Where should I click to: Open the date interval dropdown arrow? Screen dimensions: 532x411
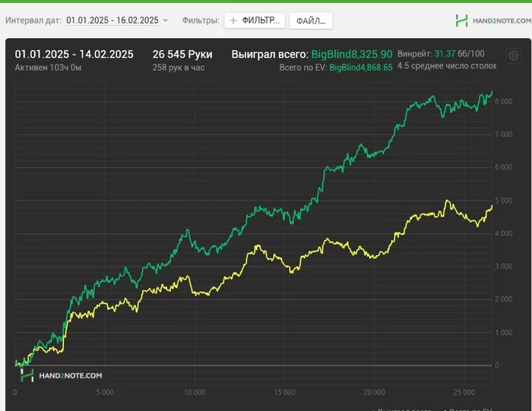(165, 21)
